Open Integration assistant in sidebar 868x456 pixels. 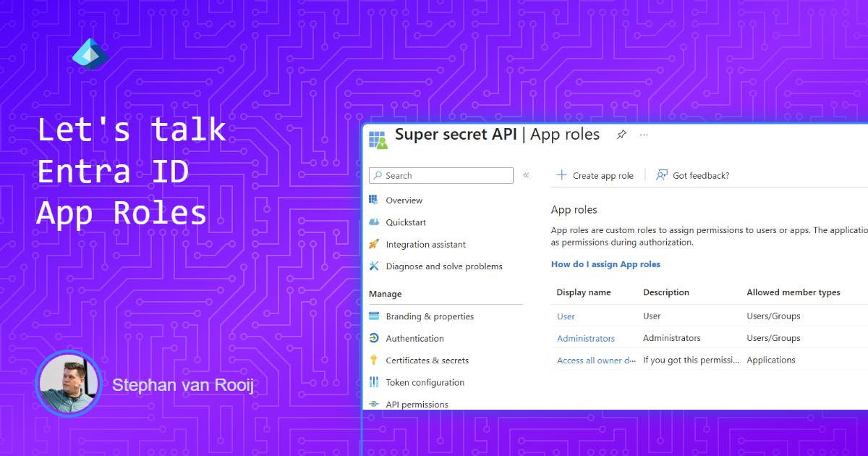click(426, 245)
